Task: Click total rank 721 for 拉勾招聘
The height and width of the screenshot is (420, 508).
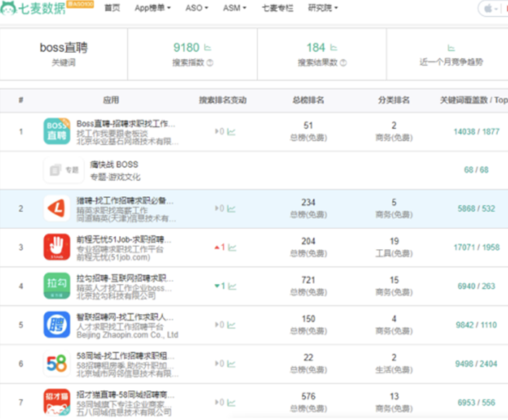Action: pyautogui.click(x=308, y=280)
